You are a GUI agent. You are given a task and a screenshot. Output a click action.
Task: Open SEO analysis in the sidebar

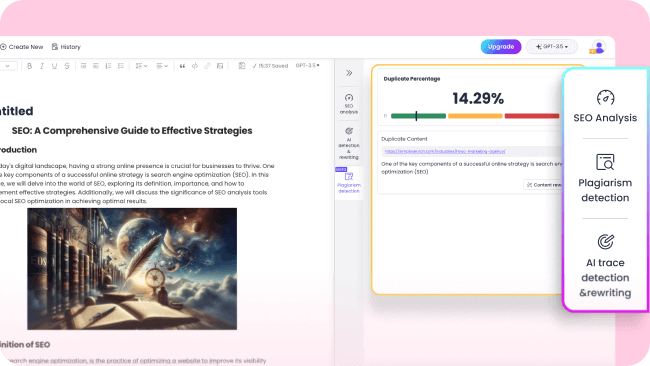click(x=349, y=104)
